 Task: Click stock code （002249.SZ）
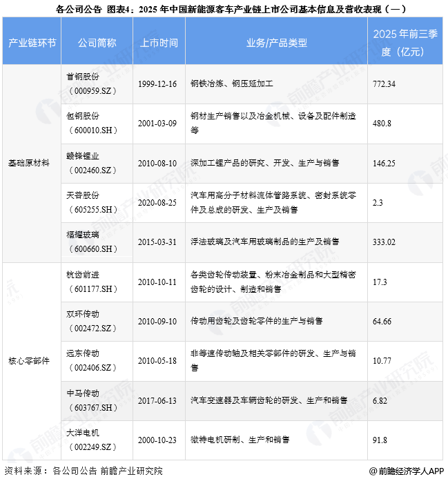tap(93, 447)
